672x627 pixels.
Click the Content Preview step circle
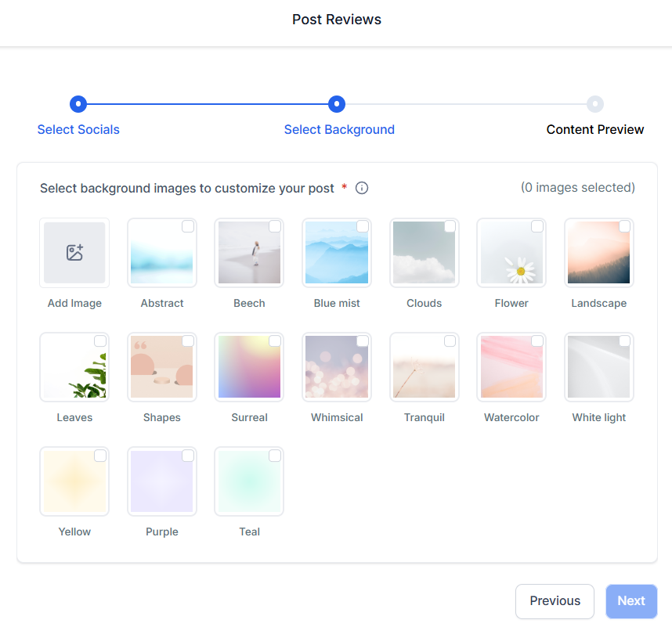pos(595,104)
